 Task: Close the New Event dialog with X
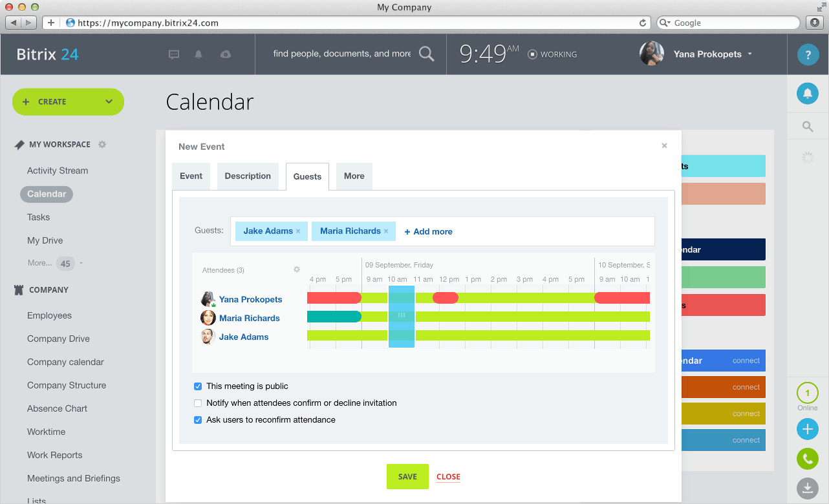664,146
